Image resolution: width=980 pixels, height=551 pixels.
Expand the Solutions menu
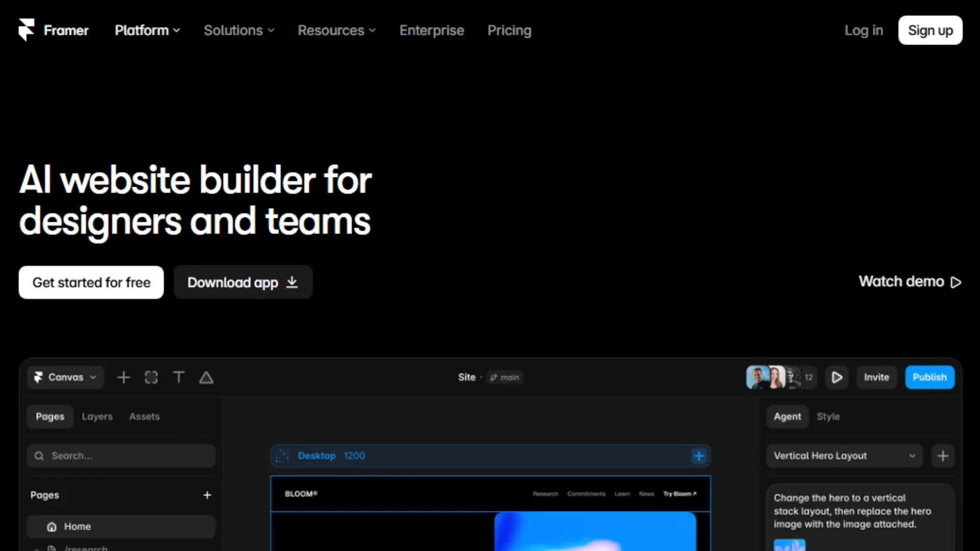[x=239, y=31]
